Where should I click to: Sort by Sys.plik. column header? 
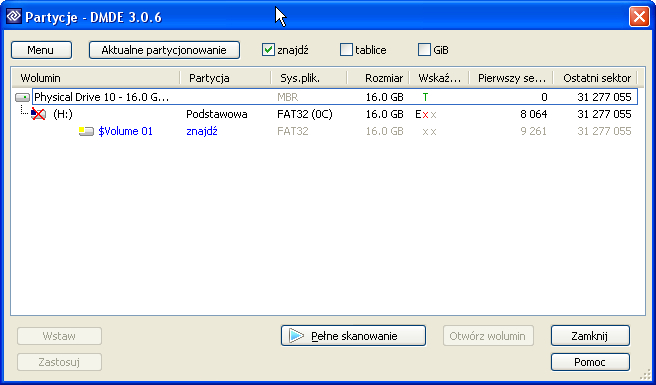(309, 78)
